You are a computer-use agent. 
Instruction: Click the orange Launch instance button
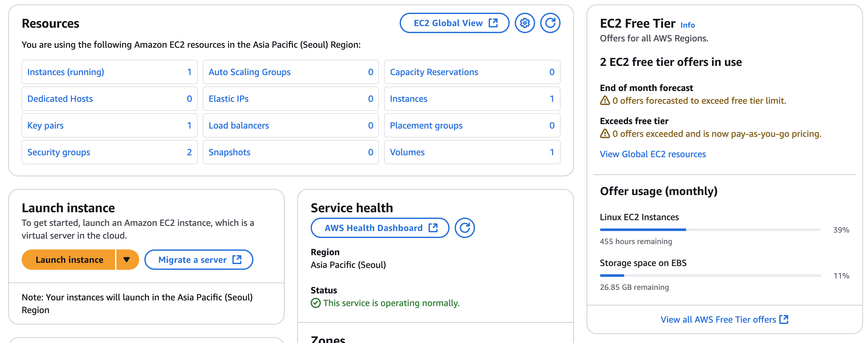tap(69, 260)
